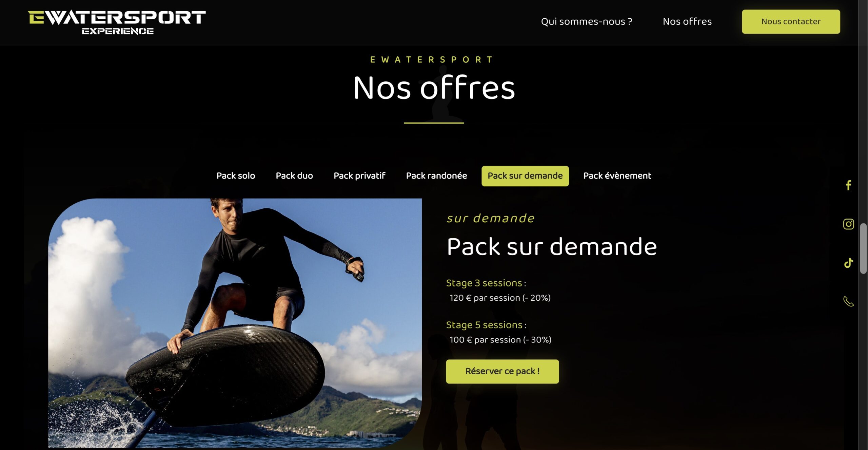868x450 pixels.
Task: Click the Stage 3 sessions label
Action: coord(484,283)
